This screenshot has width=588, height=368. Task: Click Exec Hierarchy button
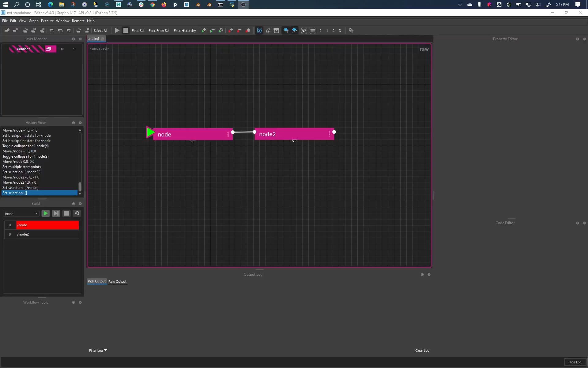point(185,31)
